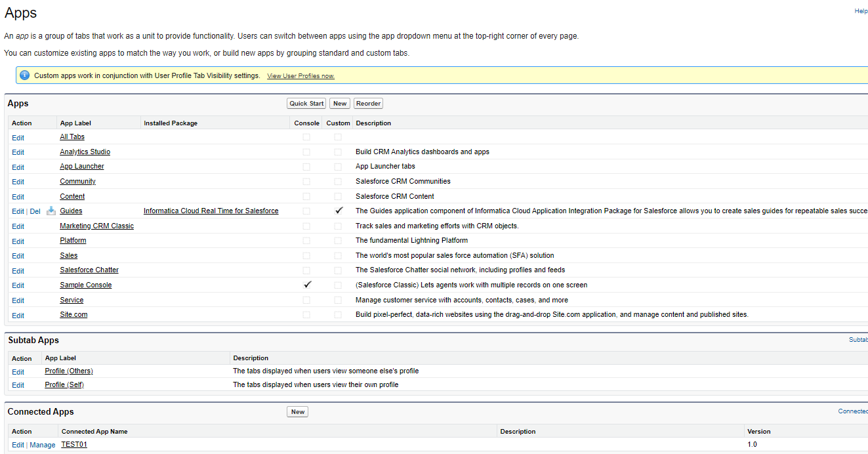Image resolution: width=868 pixels, height=454 pixels.
Task: Toggle Console checkbox for All Tabs row
Action: coord(306,137)
